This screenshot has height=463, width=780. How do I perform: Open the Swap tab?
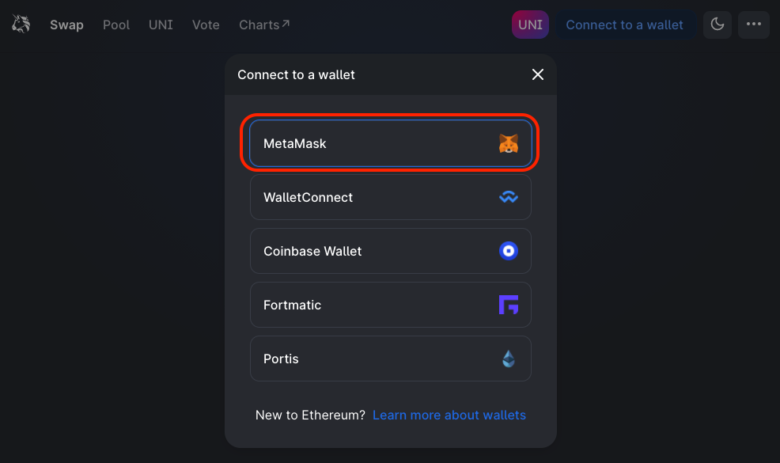coord(67,25)
